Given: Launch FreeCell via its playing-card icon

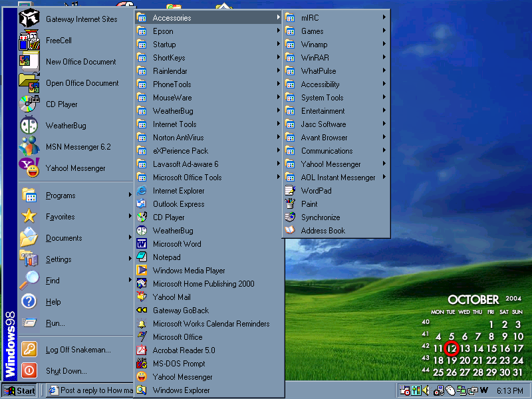Looking at the screenshot, I should coord(29,40).
